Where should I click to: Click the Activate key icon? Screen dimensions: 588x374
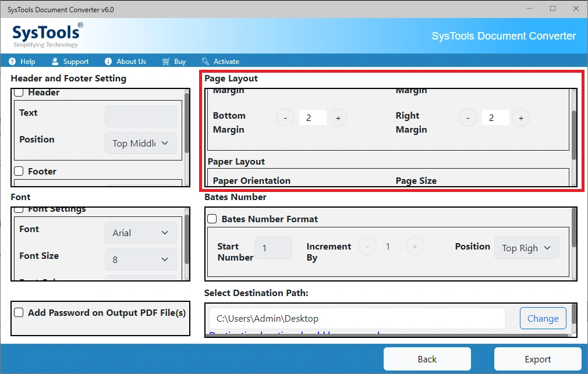[205, 62]
